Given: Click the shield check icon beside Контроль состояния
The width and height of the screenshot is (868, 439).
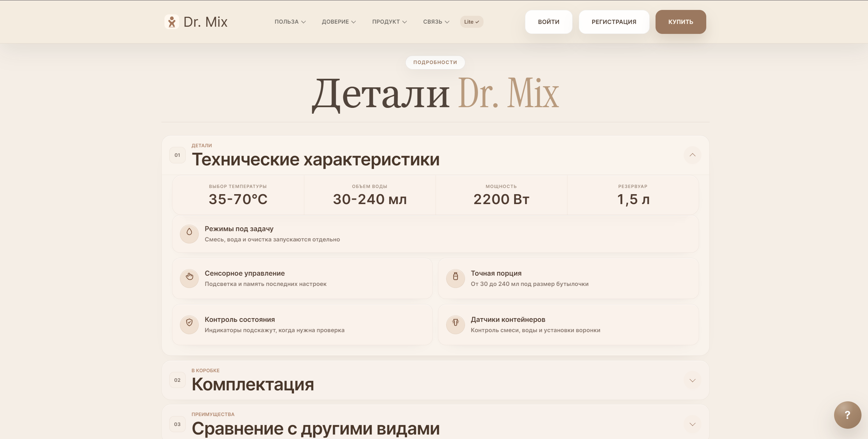Looking at the screenshot, I should coord(189,325).
